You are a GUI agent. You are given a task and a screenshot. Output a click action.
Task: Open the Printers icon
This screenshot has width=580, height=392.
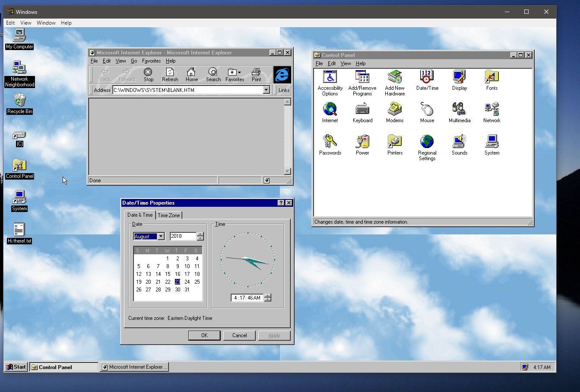pyautogui.click(x=395, y=145)
